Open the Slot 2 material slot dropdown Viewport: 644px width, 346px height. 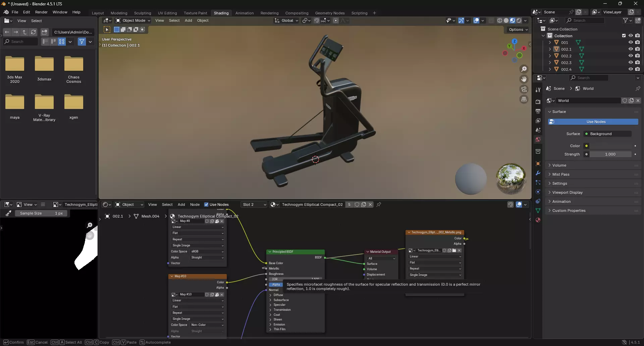[254, 205]
